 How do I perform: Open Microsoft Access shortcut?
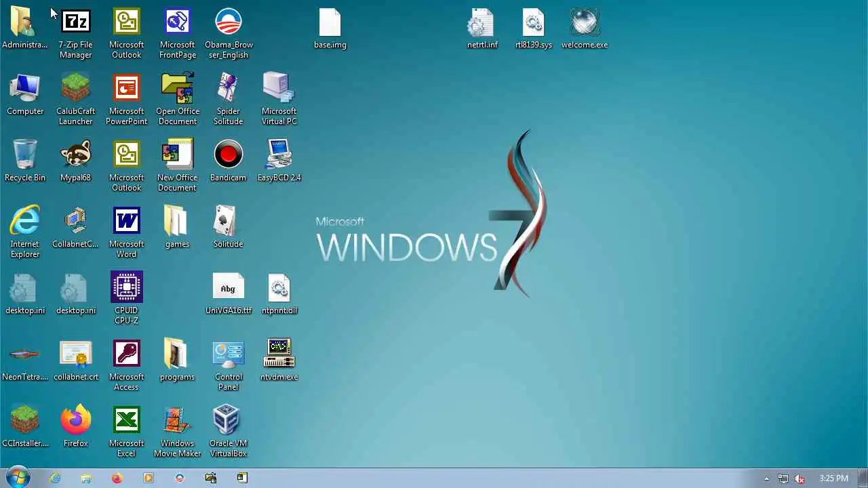(127, 366)
